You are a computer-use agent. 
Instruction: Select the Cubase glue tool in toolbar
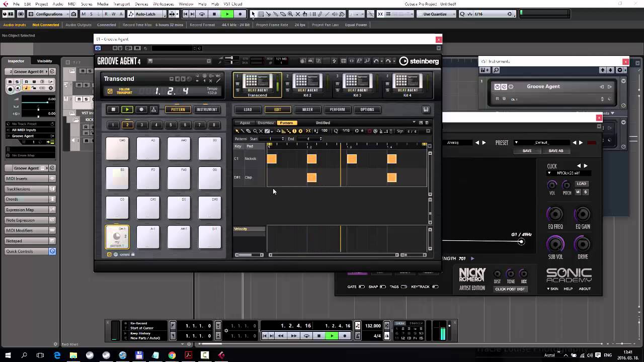[276, 14]
